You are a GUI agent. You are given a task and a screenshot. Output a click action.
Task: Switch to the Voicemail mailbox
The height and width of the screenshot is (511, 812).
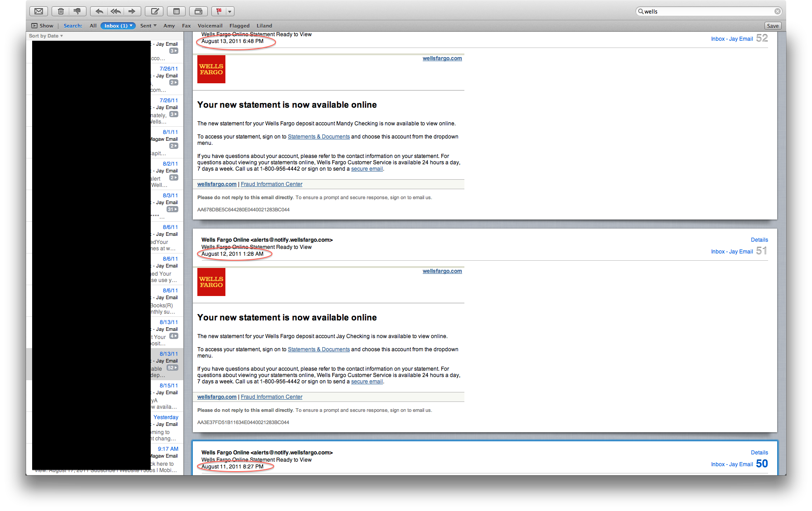tap(210, 26)
